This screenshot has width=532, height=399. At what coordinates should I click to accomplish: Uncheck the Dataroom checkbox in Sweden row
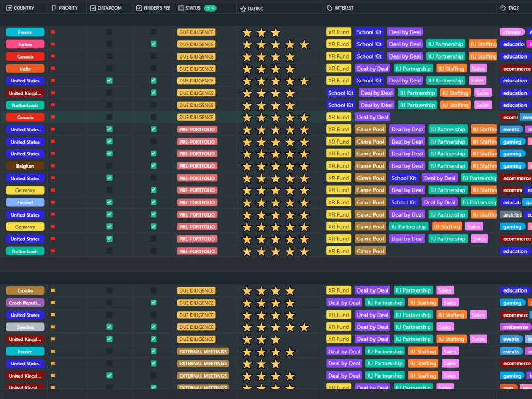[110, 327]
